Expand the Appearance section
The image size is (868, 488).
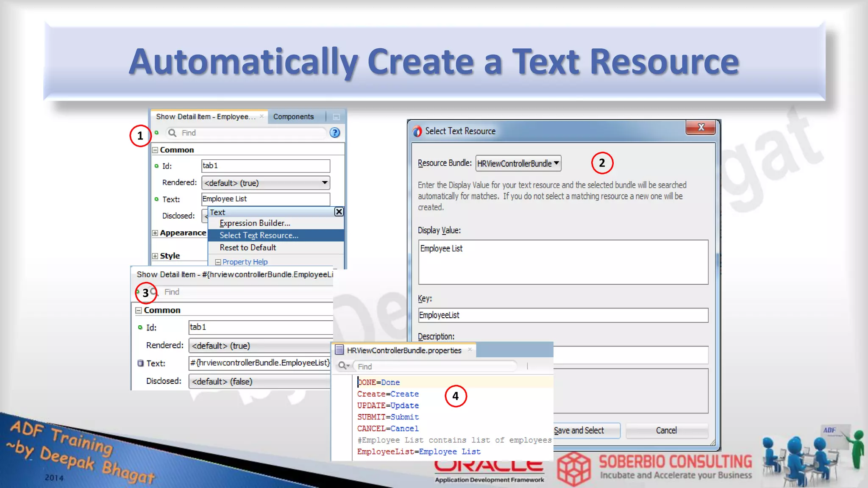coord(155,233)
